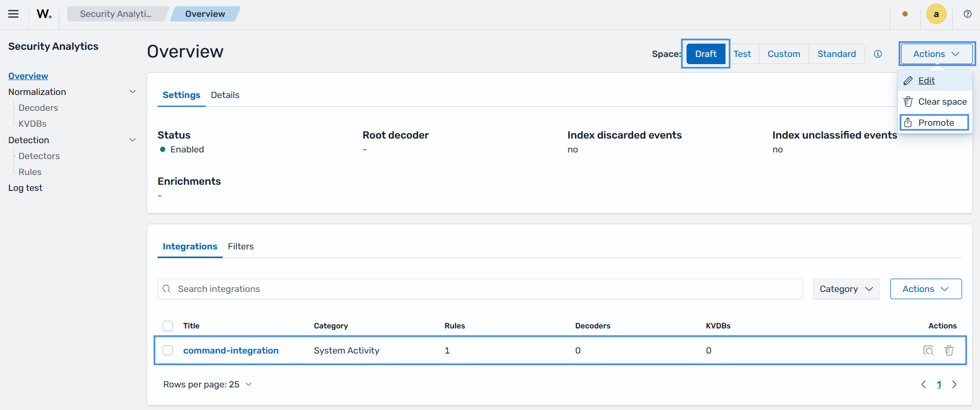Click the Enrichments label
980x410 pixels.
(x=189, y=181)
